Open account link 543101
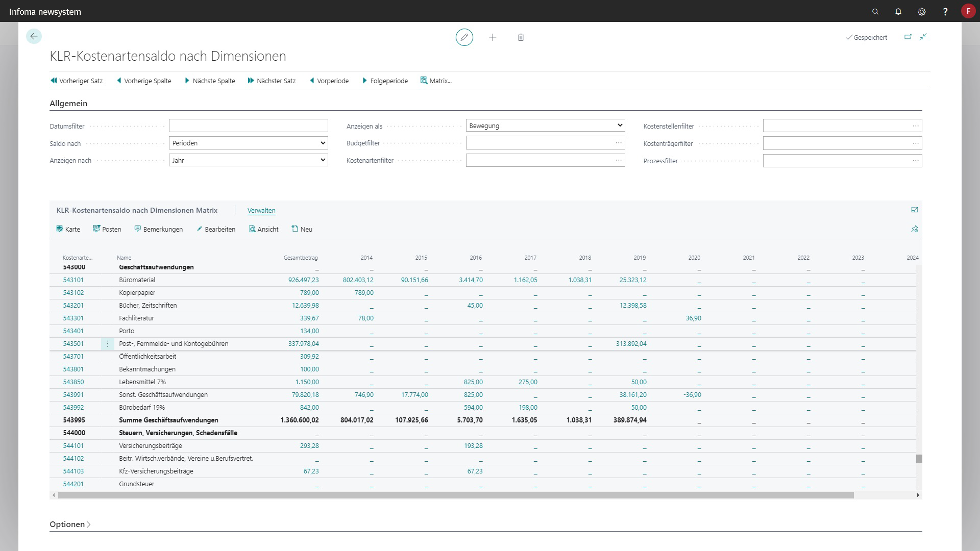Screen dimensions: 980x551 (73, 280)
